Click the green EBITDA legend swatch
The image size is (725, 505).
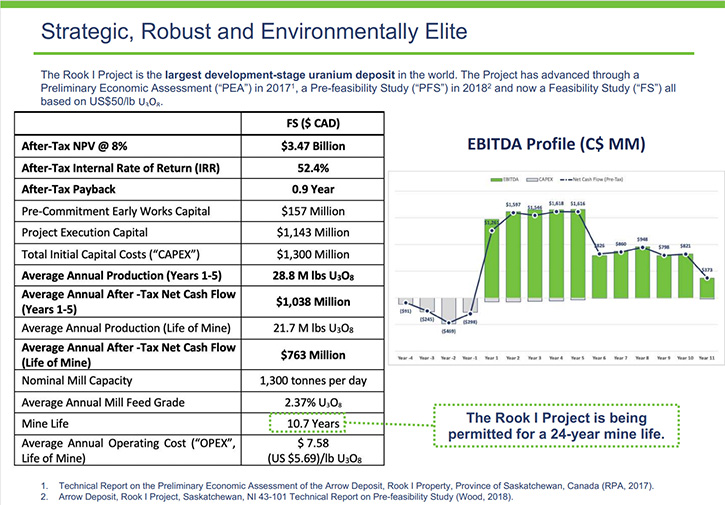pos(497,179)
